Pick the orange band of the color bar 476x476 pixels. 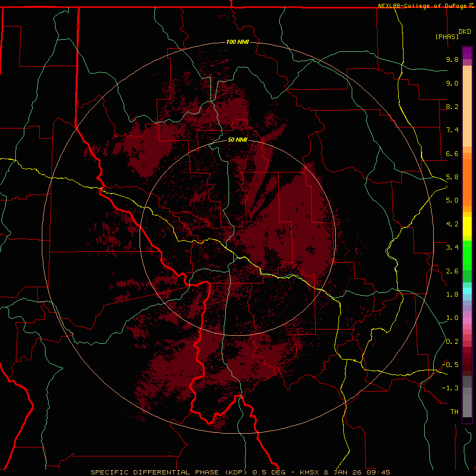(x=467, y=182)
